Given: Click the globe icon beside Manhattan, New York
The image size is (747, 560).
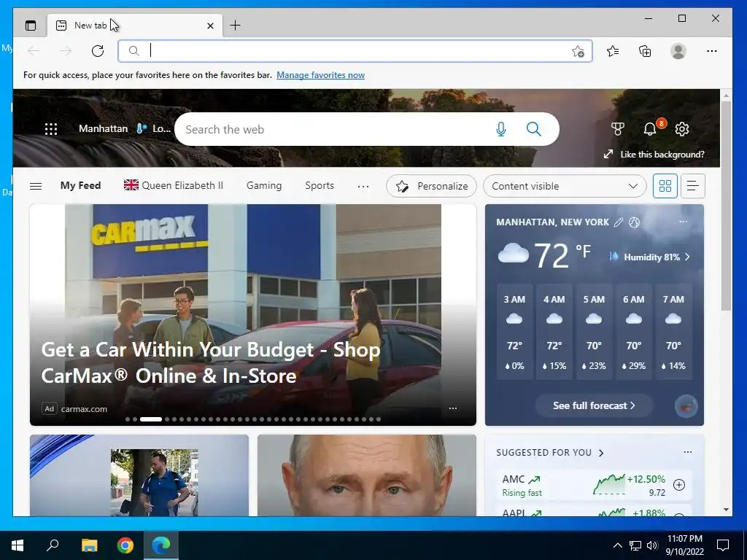Looking at the screenshot, I should click(634, 222).
